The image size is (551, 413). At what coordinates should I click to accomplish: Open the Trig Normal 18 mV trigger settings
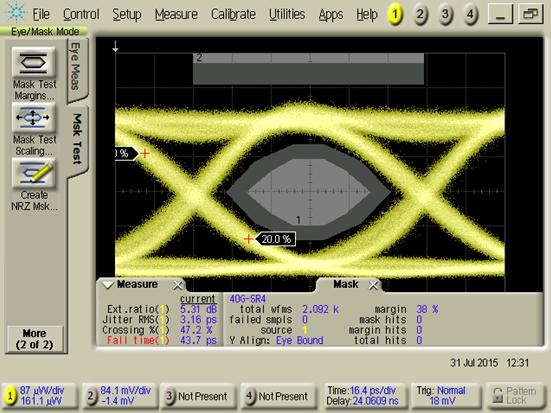click(x=442, y=396)
